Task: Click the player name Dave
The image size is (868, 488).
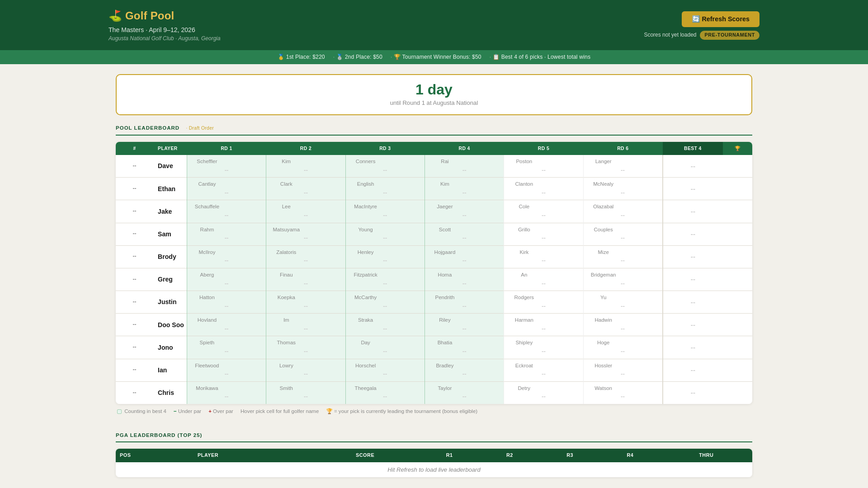Action: click(165, 166)
